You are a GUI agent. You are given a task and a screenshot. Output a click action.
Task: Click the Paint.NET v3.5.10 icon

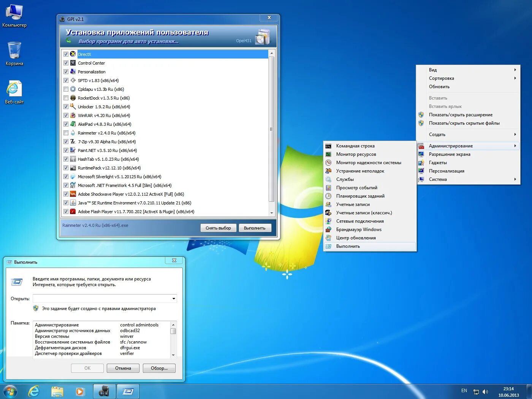[x=73, y=150]
